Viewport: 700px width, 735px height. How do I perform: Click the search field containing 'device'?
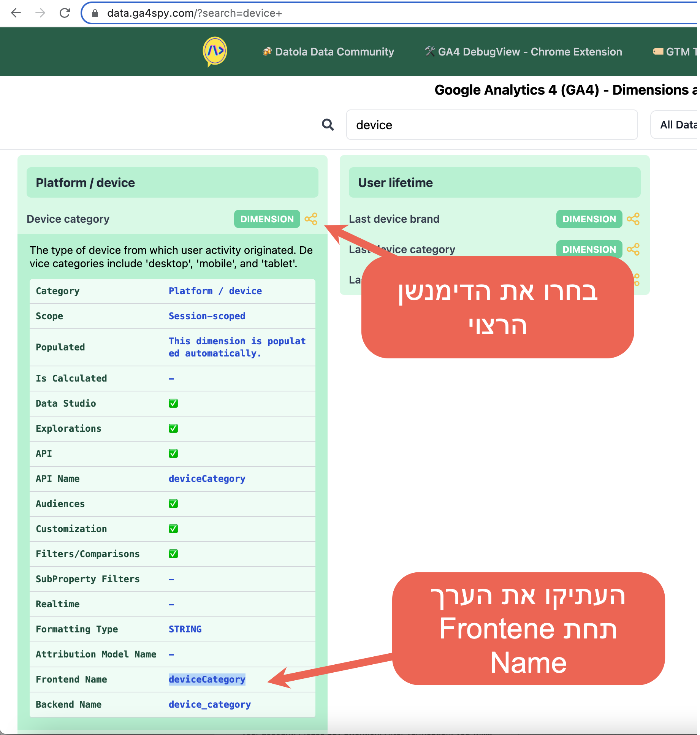tap(492, 125)
